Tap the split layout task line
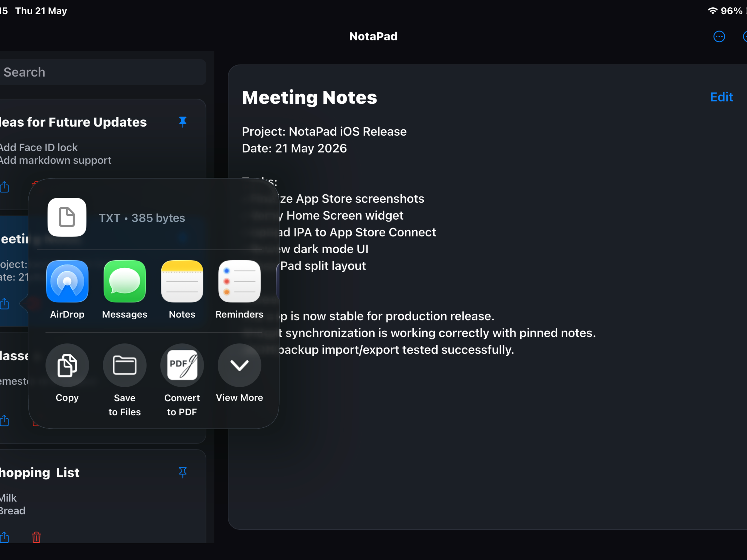The height and width of the screenshot is (560, 747). (x=323, y=266)
